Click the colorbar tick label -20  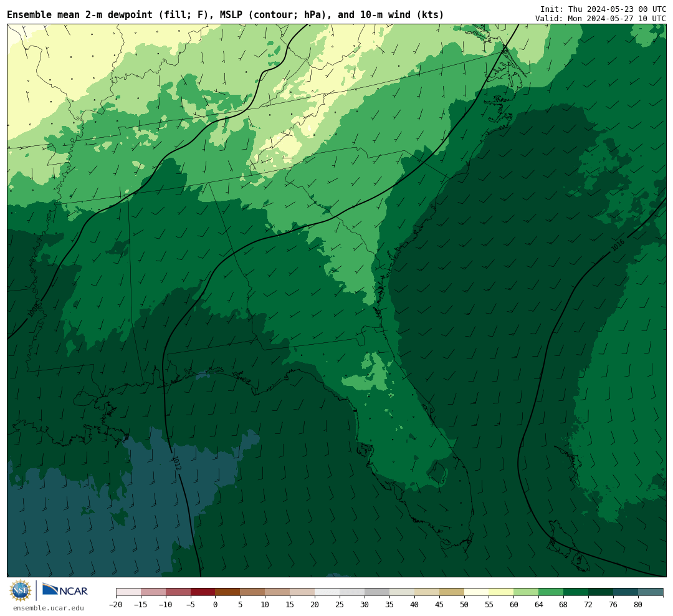click(116, 605)
